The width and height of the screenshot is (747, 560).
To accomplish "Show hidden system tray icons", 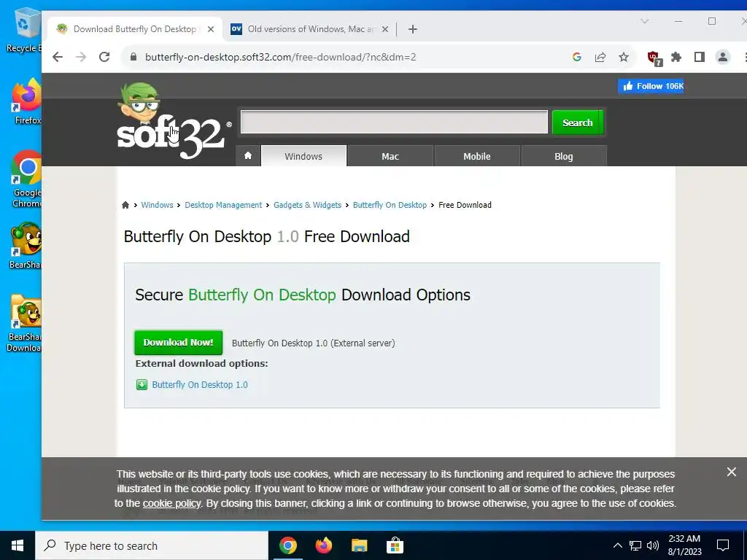I will tap(617, 545).
